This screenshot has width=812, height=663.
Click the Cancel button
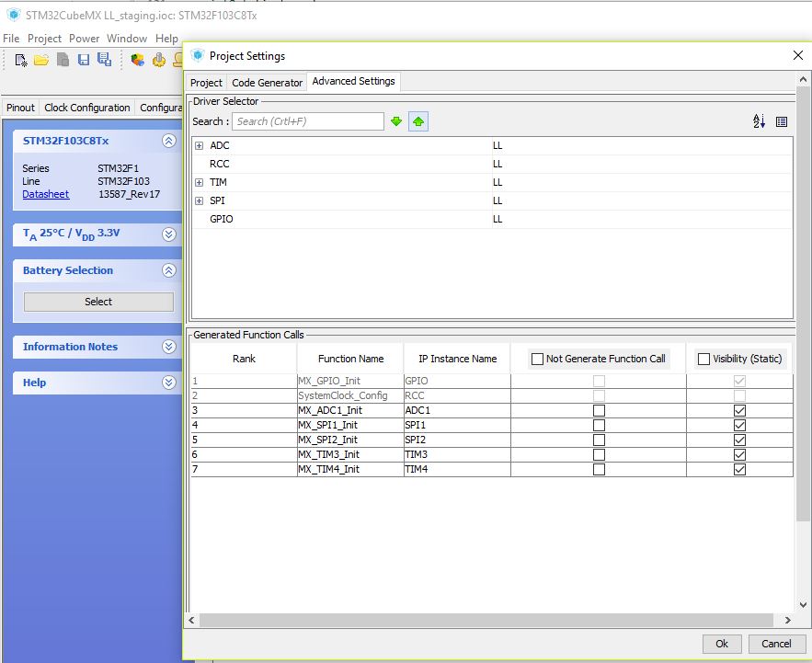776,644
